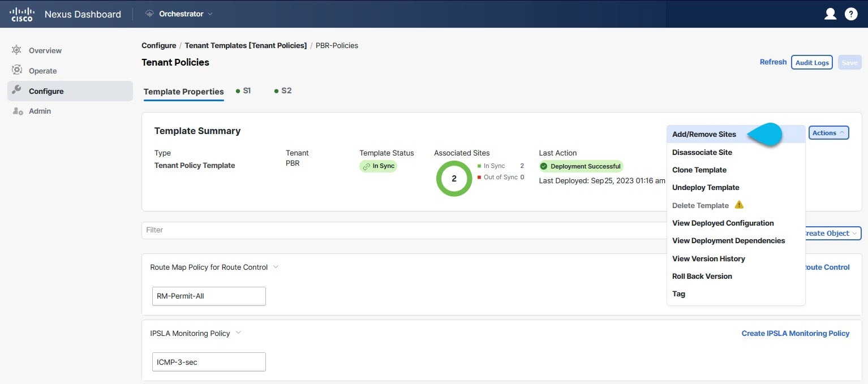Go to Overview in the sidebar
This screenshot has height=384, width=868.
(x=70, y=50)
